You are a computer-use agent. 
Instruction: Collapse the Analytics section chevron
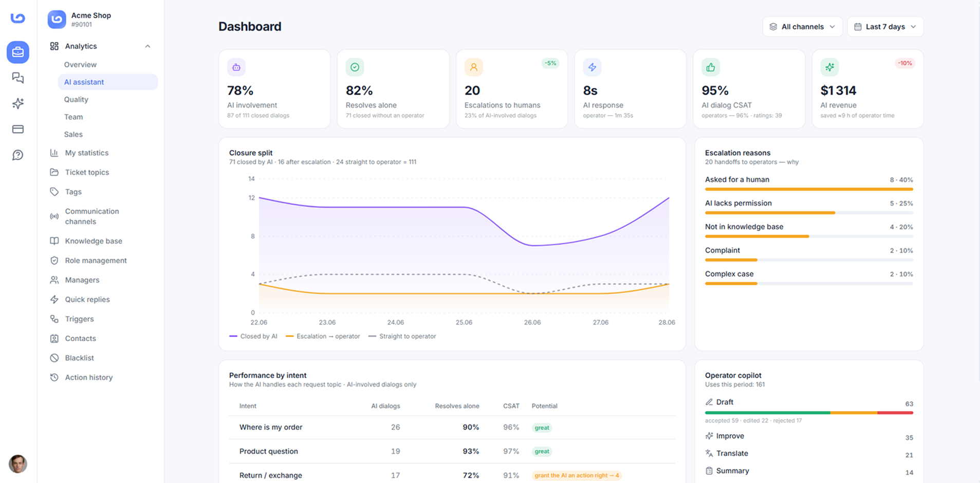click(x=147, y=46)
